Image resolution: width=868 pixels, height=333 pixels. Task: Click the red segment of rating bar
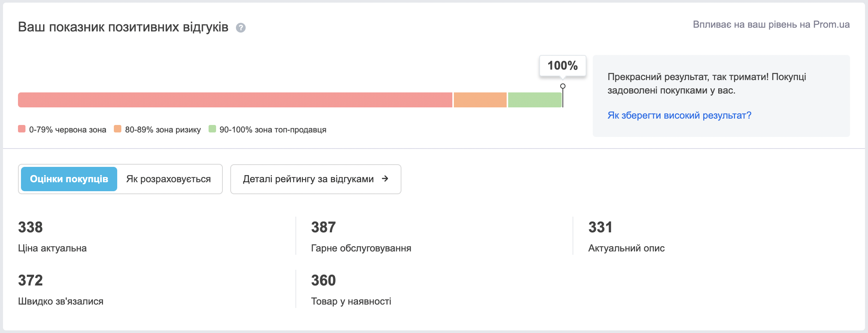(235, 100)
